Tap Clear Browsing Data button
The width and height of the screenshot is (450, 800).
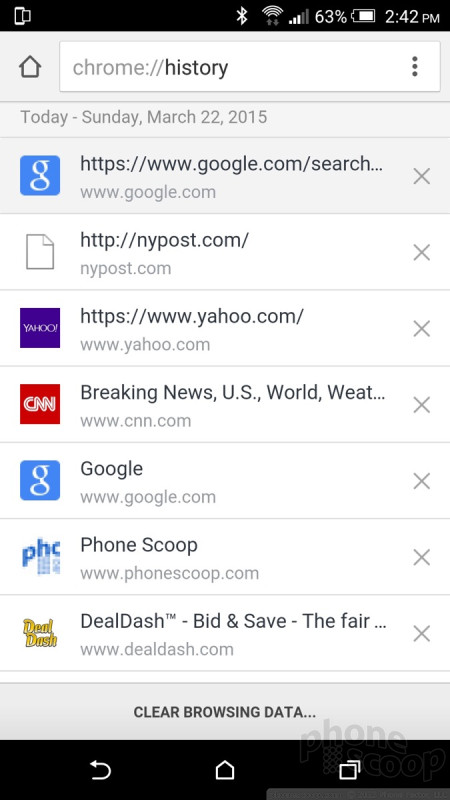point(224,712)
